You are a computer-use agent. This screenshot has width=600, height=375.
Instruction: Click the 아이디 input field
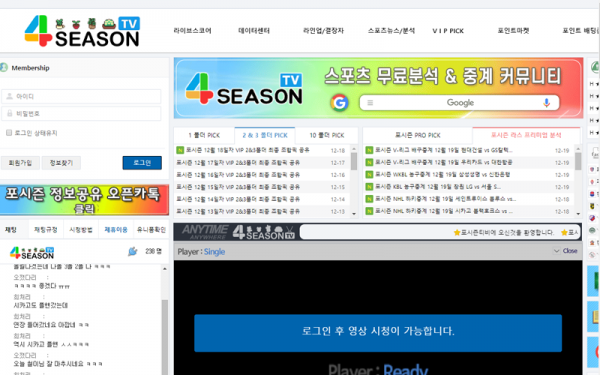82,96
